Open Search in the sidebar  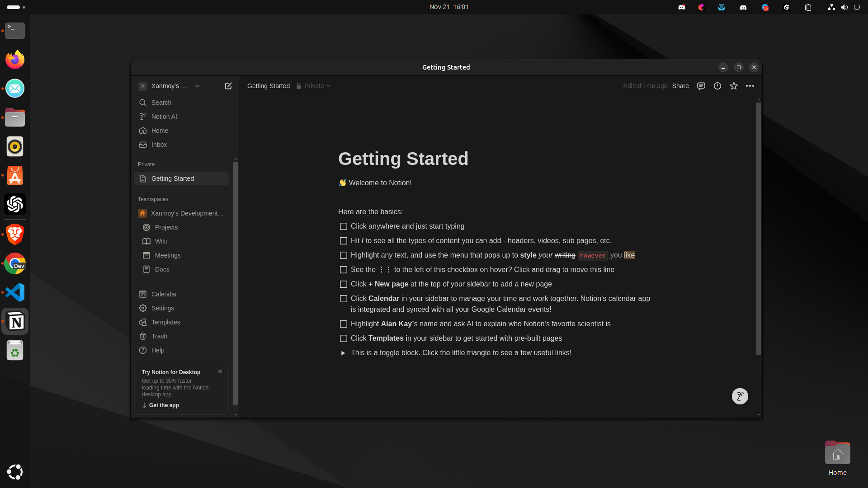[181, 103]
